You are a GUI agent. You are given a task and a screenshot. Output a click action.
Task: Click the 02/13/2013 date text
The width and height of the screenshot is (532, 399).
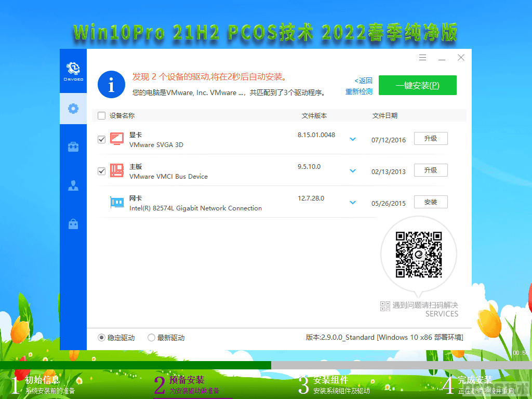tap(389, 171)
